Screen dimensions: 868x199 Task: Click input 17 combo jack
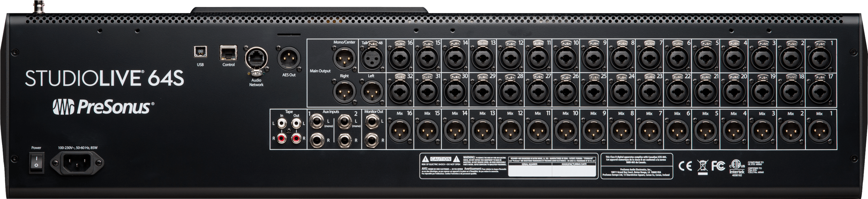(x=820, y=92)
